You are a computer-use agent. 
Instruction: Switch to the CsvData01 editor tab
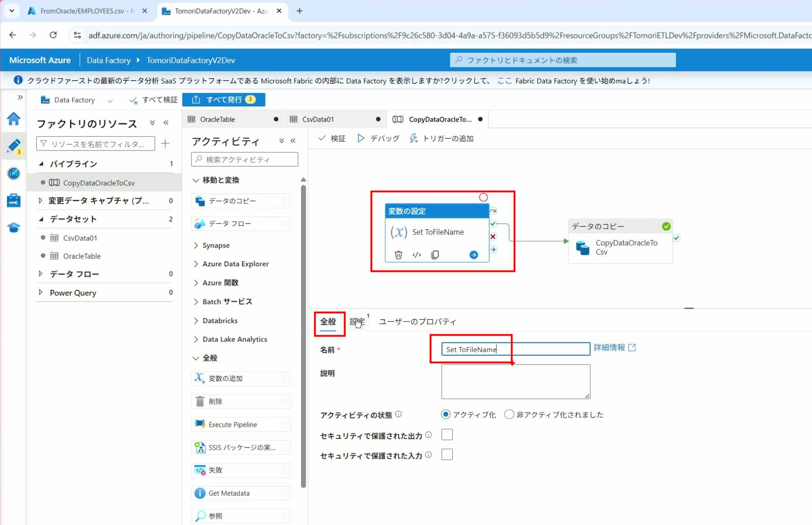(318, 119)
